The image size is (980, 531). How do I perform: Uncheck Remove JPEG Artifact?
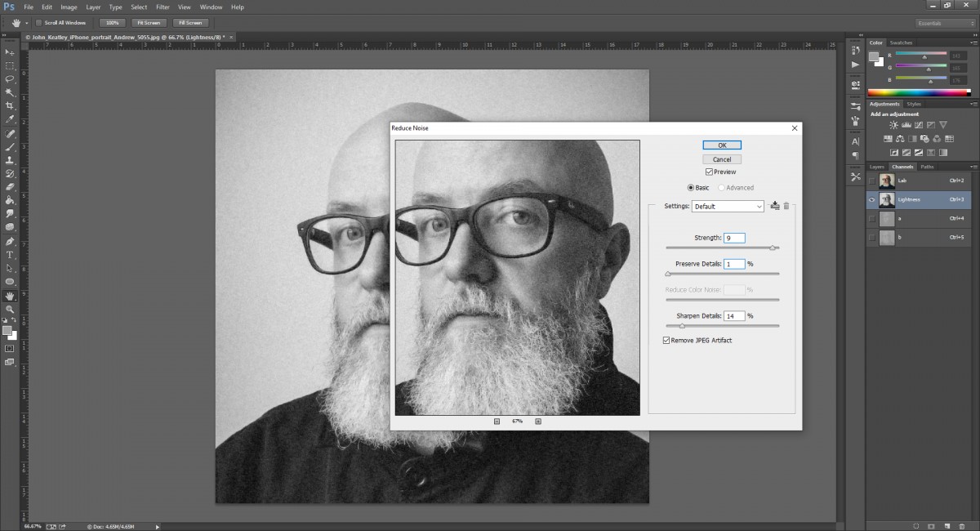point(666,340)
